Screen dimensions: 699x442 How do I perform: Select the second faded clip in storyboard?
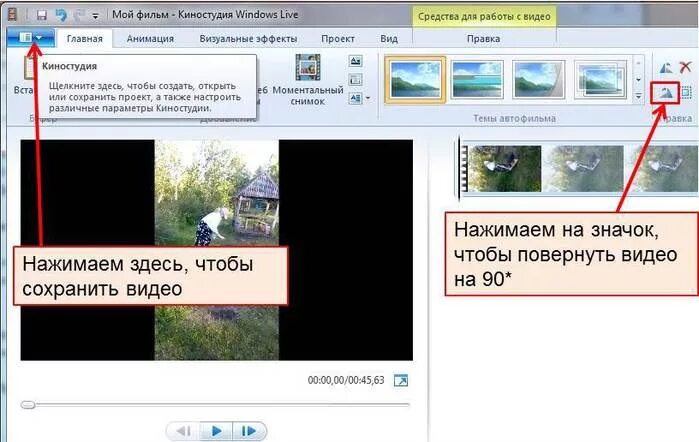(585, 169)
